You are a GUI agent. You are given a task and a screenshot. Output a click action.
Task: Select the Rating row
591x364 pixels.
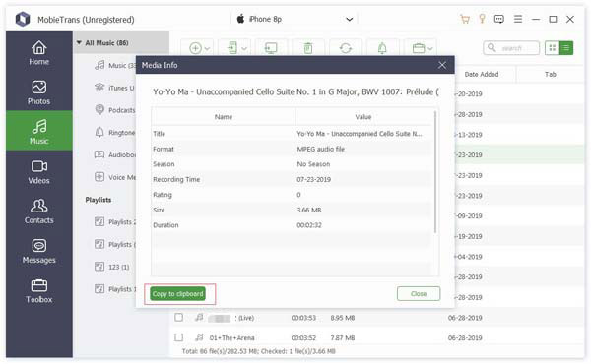click(x=292, y=195)
